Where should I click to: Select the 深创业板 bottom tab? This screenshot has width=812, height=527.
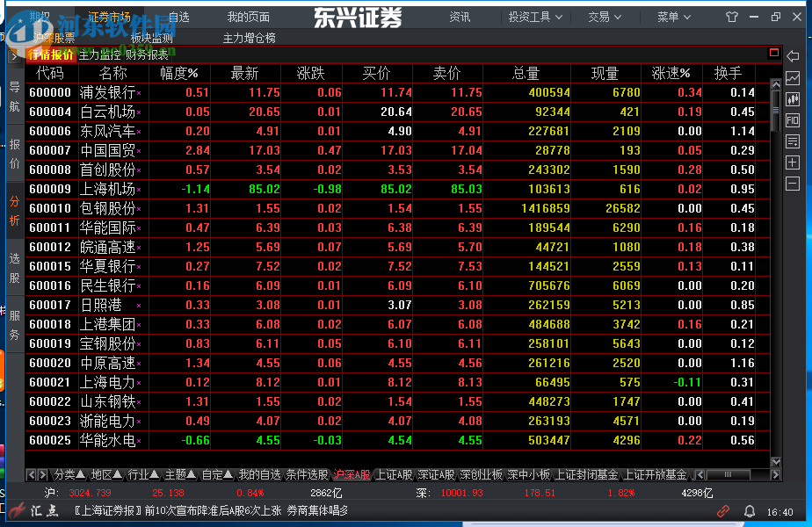click(x=481, y=474)
